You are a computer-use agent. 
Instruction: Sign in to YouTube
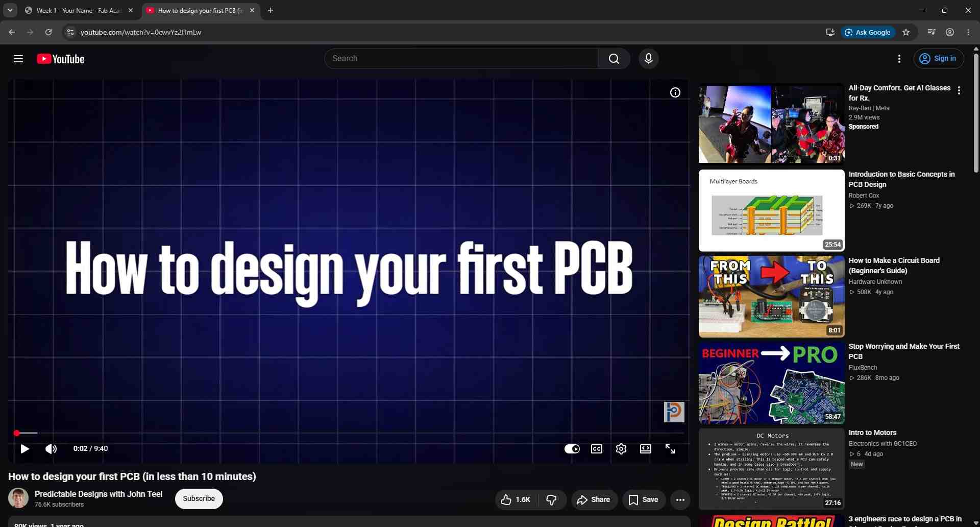[939, 59]
